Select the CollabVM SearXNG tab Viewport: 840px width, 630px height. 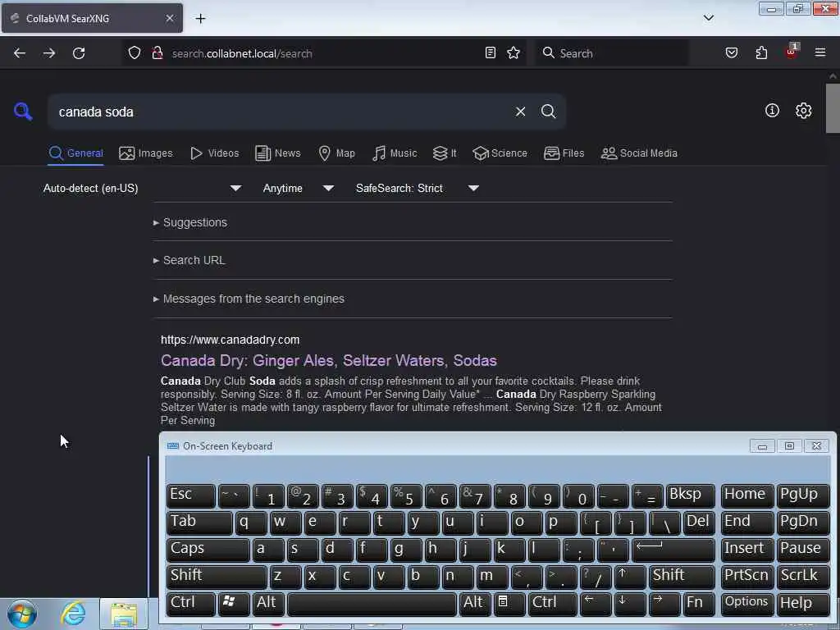click(x=92, y=18)
